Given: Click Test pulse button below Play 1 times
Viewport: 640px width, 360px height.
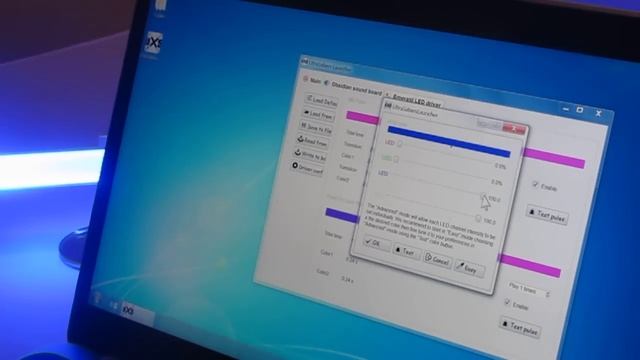Looking at the screenshot, I should 520,326.
